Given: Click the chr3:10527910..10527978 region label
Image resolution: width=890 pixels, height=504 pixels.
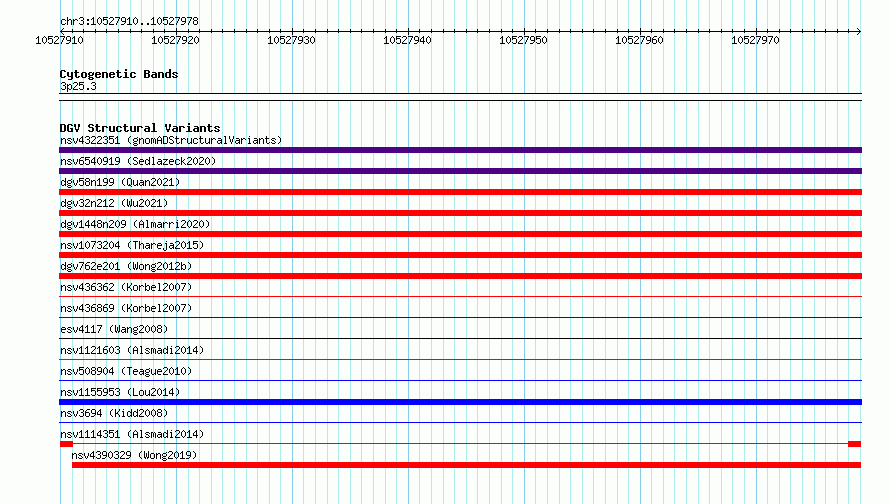Looking at the screenshot, I should click(x=129, y=22).
